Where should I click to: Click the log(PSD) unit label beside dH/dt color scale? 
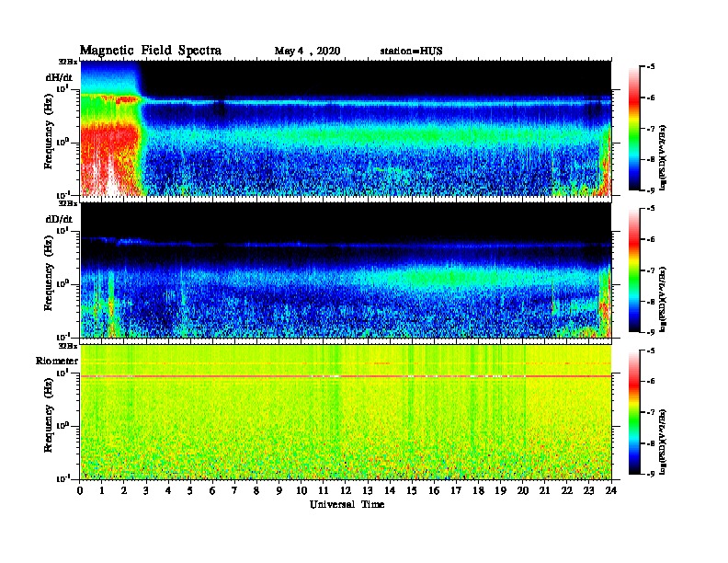[663, 157]
